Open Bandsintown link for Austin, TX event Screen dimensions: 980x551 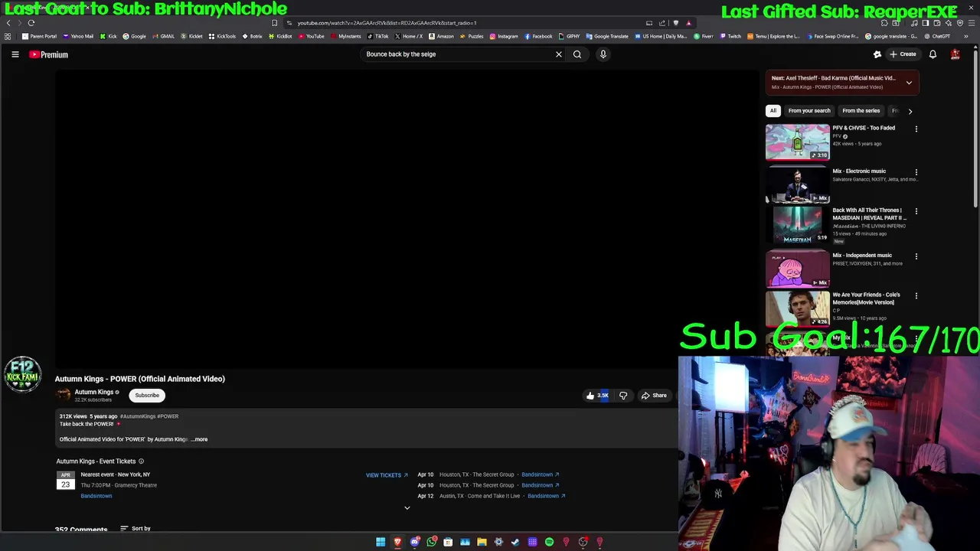coord(546,496)
